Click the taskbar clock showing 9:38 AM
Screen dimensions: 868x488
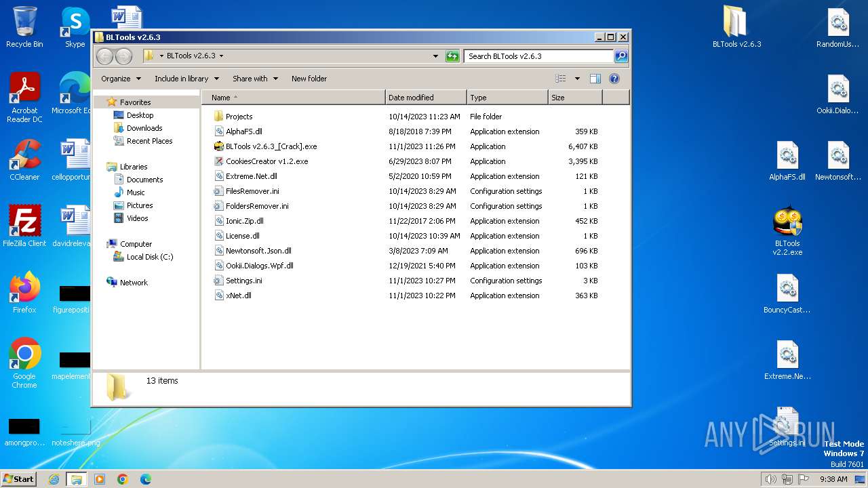833,479
